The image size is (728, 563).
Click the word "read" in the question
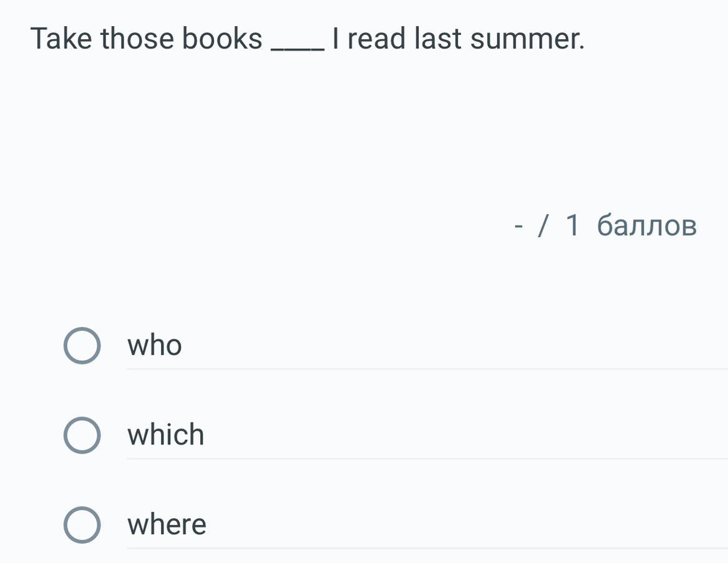click(x=376, y=39)
